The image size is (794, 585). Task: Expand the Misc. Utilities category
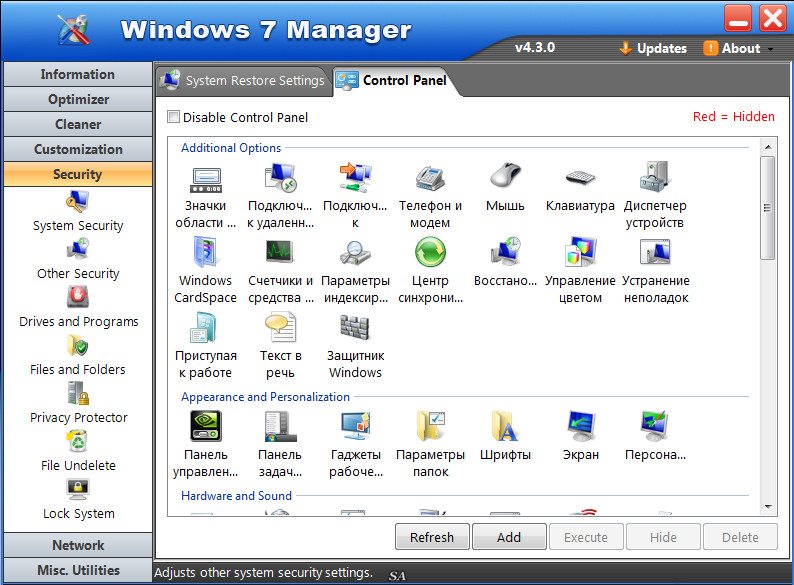tap(78, 570)
